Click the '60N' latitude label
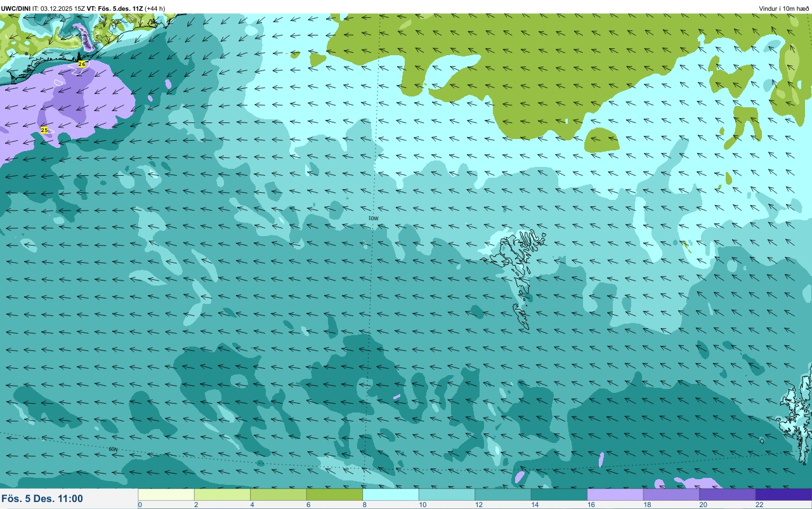This screenshot has width=812, height=509. 113,449
